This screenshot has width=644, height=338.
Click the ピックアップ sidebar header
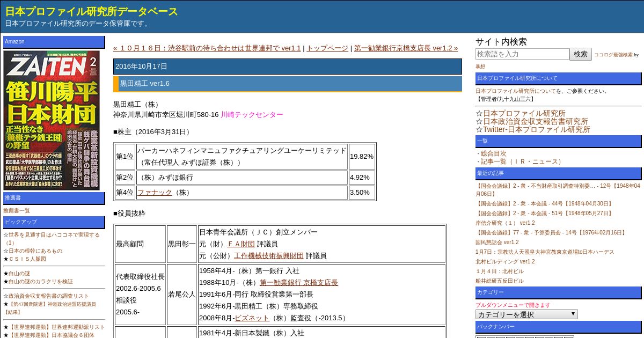tap(54, 222)
